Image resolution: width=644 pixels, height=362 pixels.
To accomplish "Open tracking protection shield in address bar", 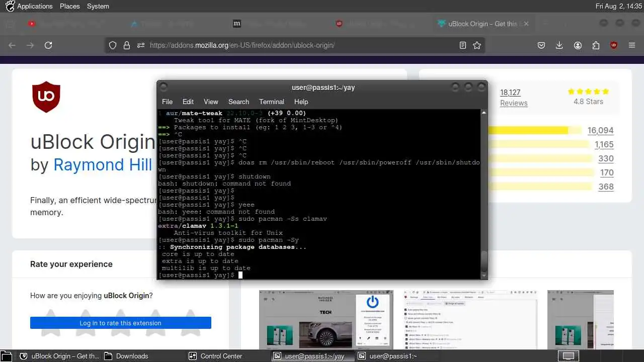I will [113, 45].
